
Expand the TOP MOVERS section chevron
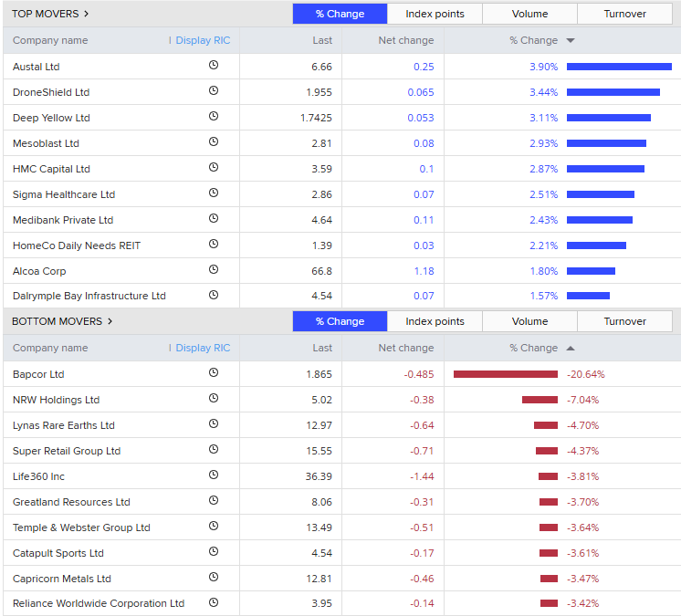[87, 14]
